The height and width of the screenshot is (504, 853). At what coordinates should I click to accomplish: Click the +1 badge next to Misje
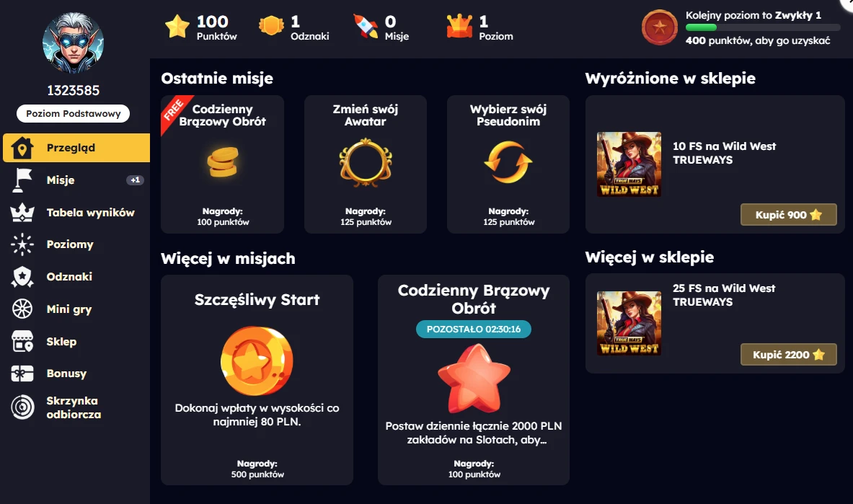pyautogui.click(x=135, y=180)
